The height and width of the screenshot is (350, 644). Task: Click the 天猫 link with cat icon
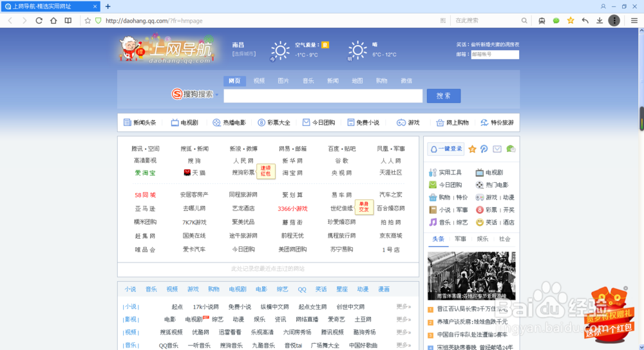[194, 172]
